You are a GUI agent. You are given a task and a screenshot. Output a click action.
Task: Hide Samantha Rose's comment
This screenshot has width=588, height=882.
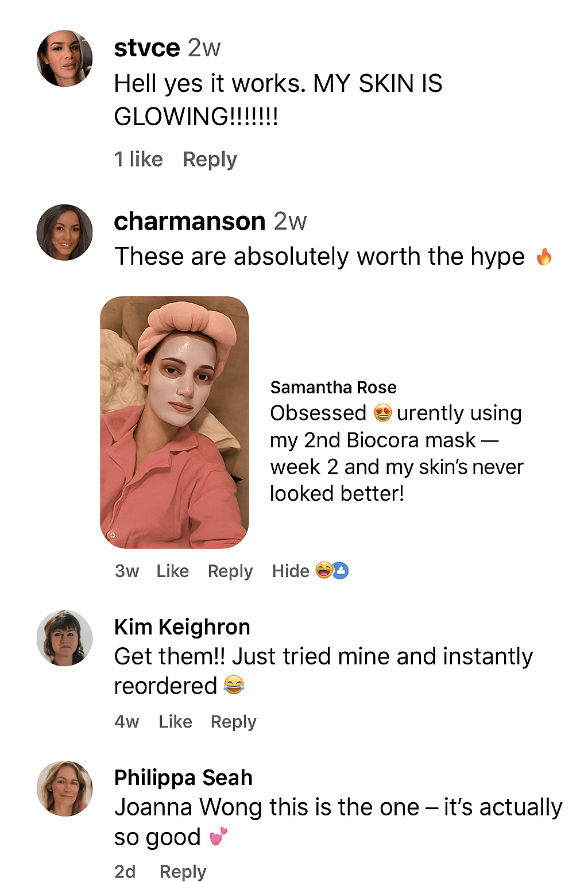(x=291, y=571)
